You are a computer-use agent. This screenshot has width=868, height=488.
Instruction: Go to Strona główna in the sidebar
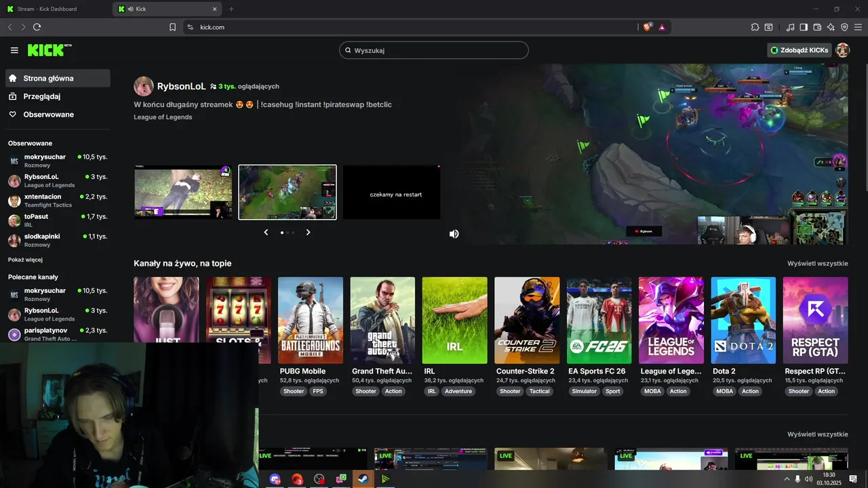coord(58,78)
